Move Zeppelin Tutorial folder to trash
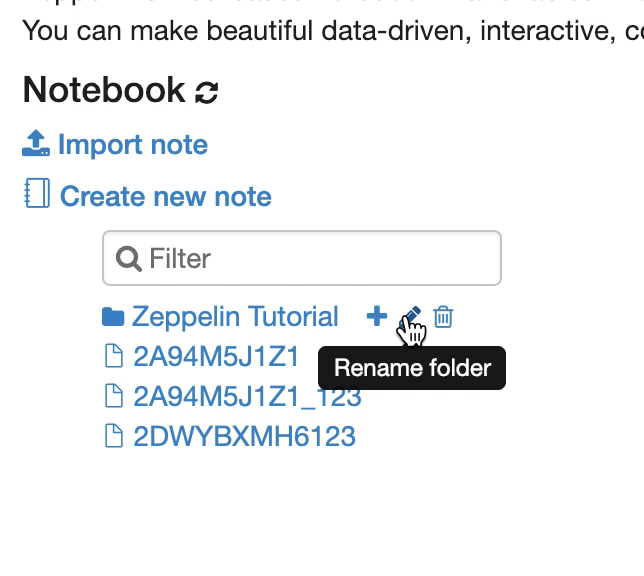The image size is (644, 576). point(443,317)
